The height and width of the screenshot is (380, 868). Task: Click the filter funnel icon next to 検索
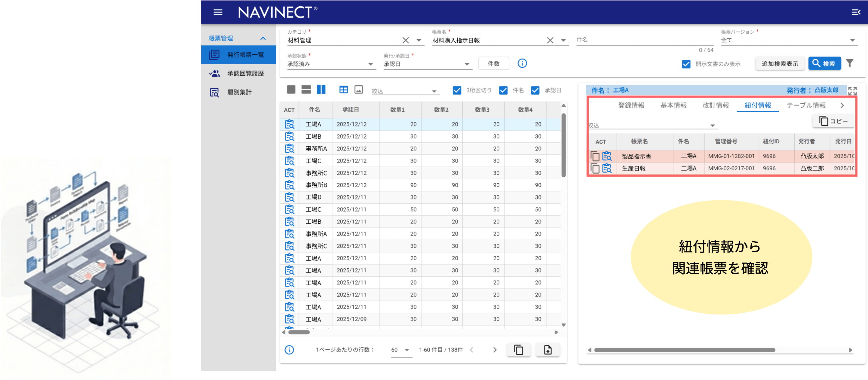[x=850, y=63]
